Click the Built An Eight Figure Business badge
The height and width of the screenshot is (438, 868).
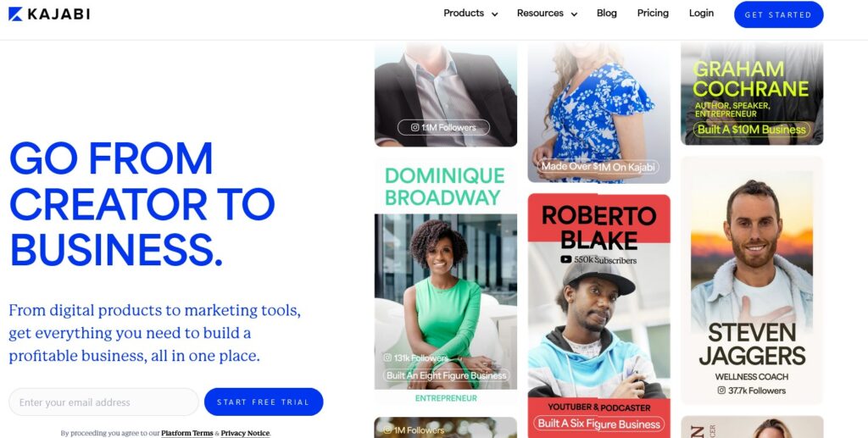pyautogui.click(x=446, y=375)
